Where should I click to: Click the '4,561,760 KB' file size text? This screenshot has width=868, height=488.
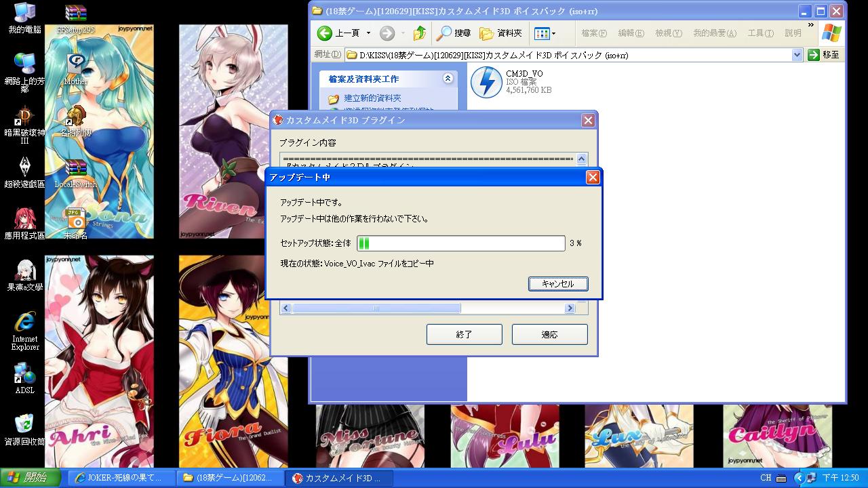click(528, 90)
